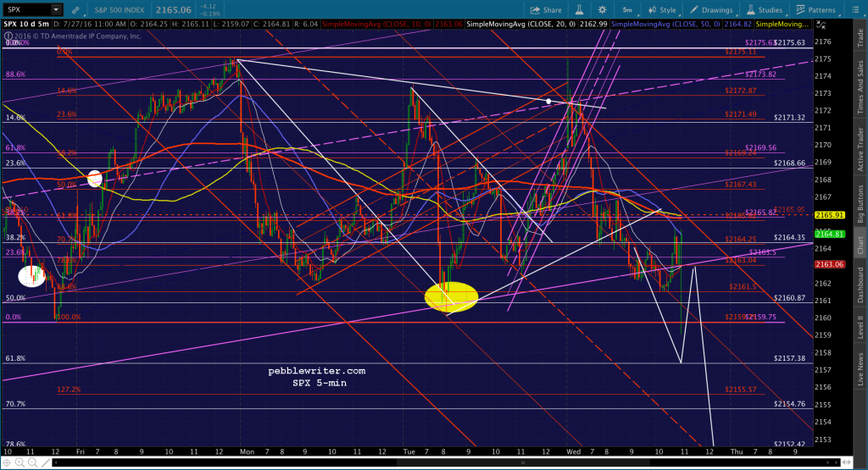Select the Chart side tab
The width and height of the screenshot is (868, 470).
pyautogui.click(x=860, y=245)
